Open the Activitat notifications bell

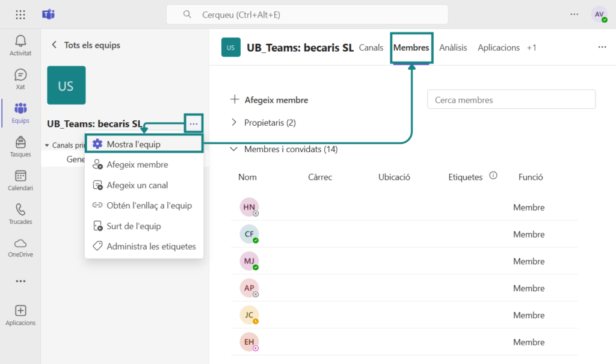(x=20, y=41)
